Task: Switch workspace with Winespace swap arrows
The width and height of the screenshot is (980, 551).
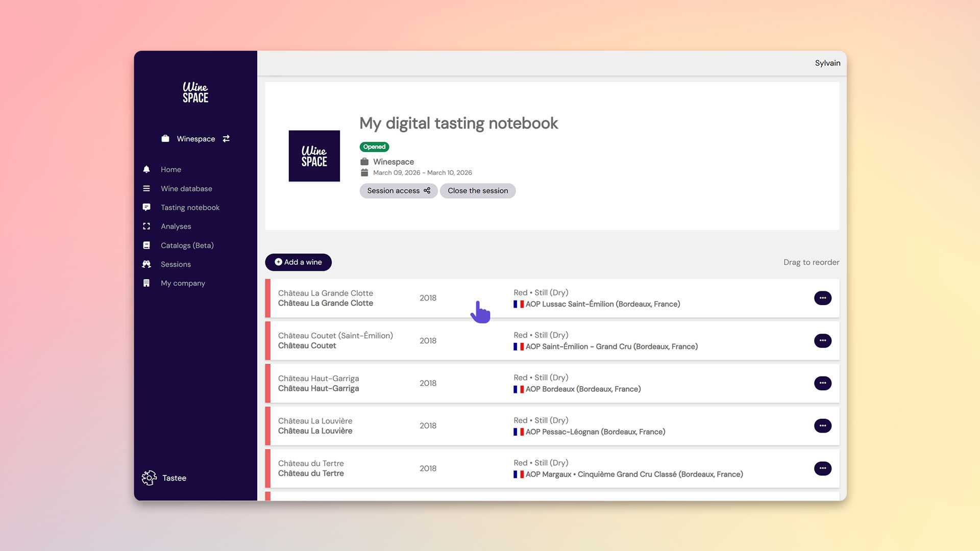Action: [226, 139]
